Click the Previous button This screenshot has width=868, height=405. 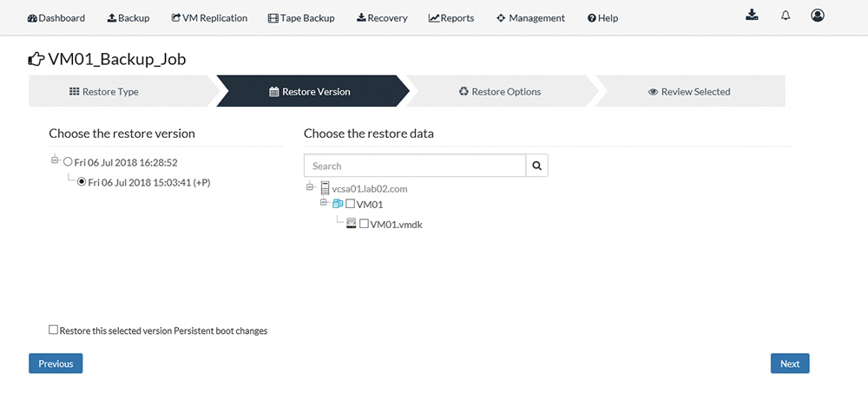click(56, 363)
